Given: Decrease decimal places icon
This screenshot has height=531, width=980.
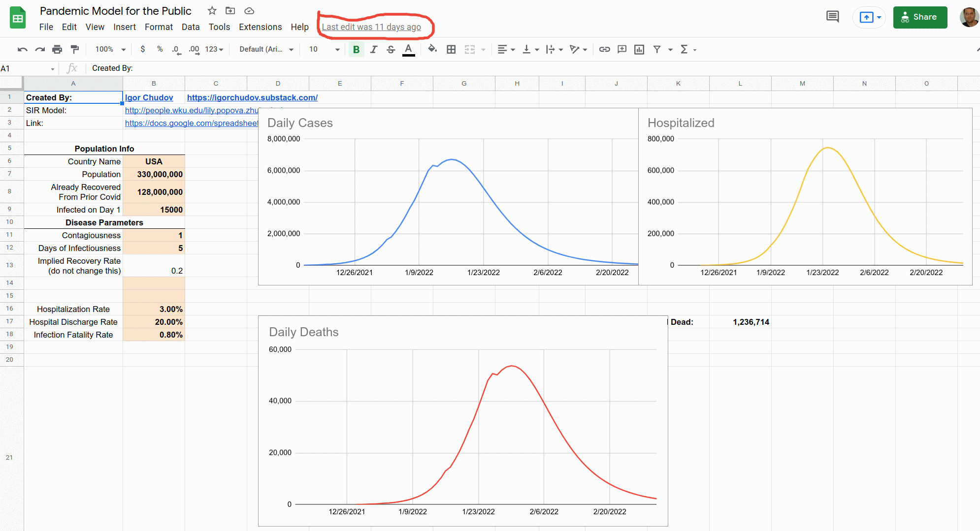Looking at the screenshot, I should [x=176, y=49].
